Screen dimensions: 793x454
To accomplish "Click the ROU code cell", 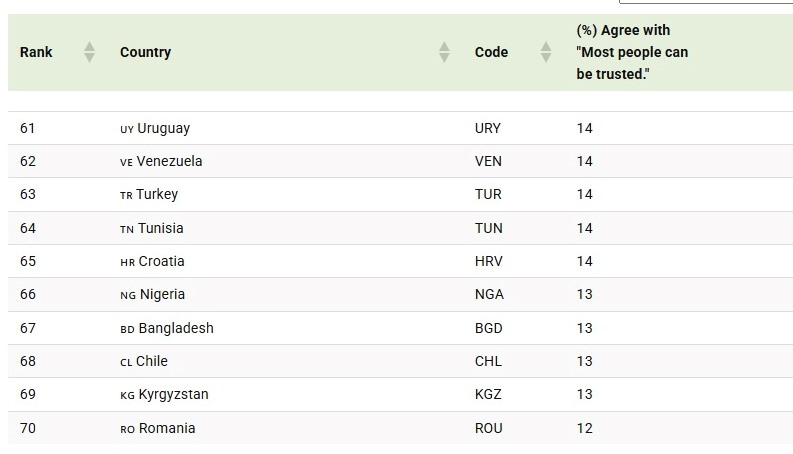I will point(489,429).
